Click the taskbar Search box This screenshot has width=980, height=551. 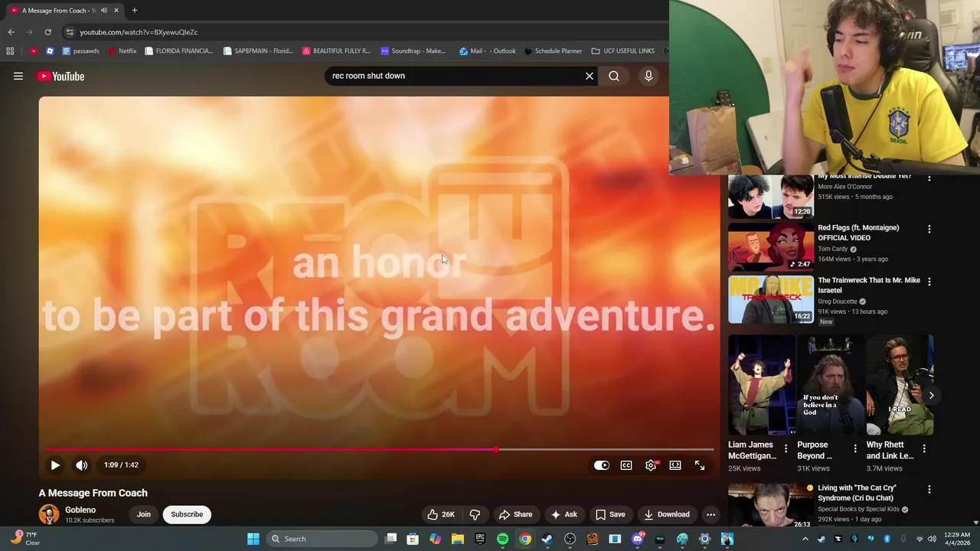point(323,539)
